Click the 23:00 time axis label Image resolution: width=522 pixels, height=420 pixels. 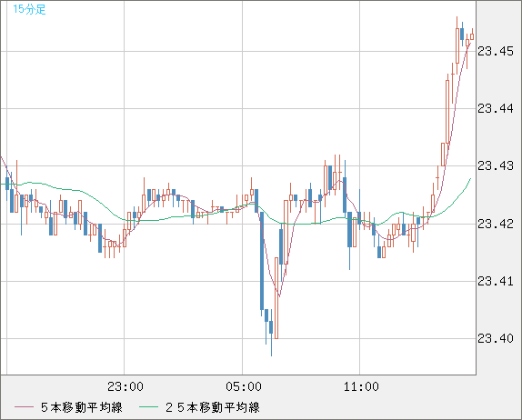click(x=125, y=386)
